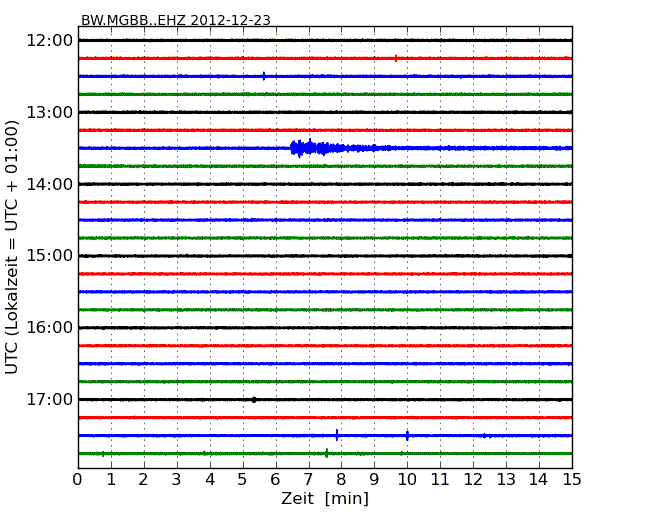This screenshot has width=650, height=520.
Task: Click the x-axis tick label 5
Action: pos(243,480)
